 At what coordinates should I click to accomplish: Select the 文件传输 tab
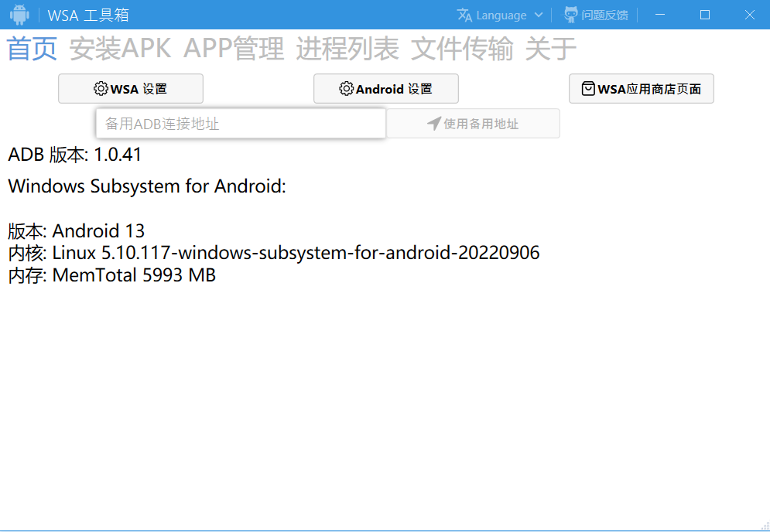(462, 49)
